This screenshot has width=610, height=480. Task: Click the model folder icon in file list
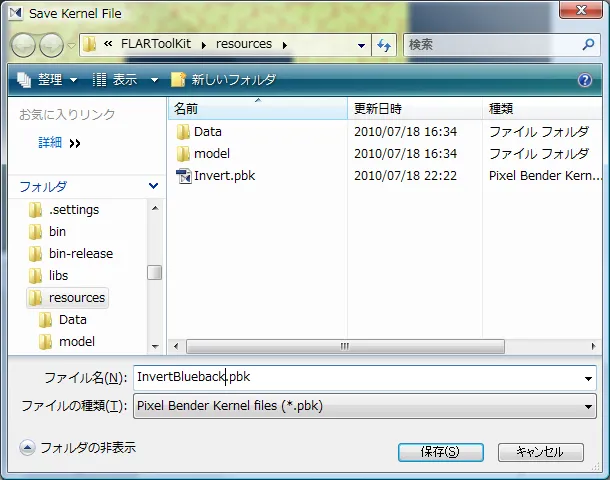click(183, 154)
